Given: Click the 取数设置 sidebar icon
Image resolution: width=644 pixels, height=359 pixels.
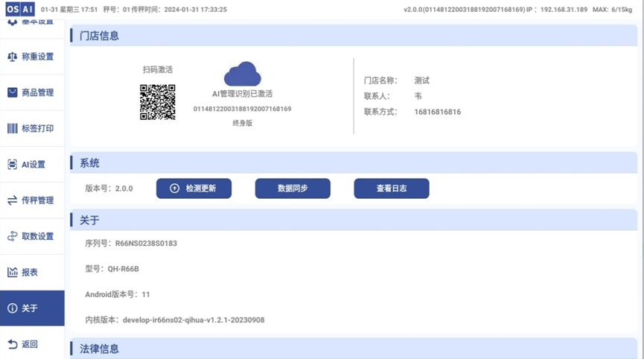Looking at the screenshot, I should click(x=12, y=236).
